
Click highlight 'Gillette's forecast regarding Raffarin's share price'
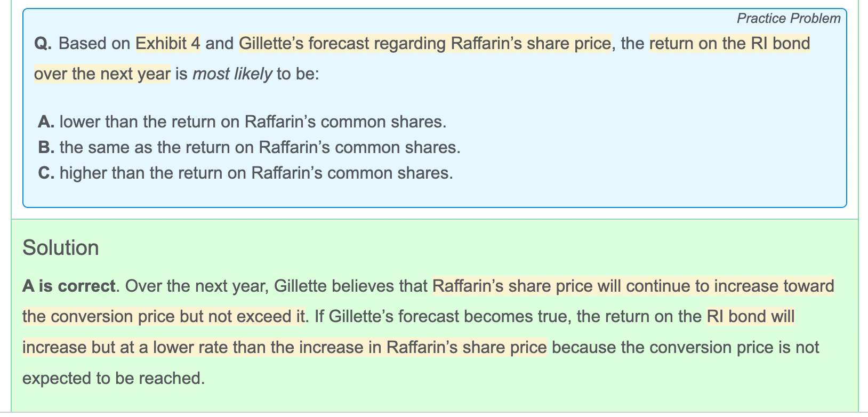point(425,43)
